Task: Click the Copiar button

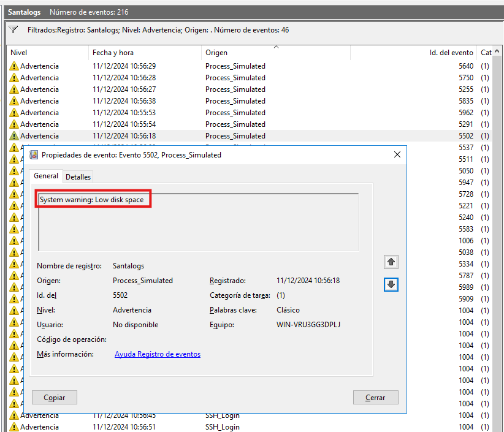Action: pos(55,397)
